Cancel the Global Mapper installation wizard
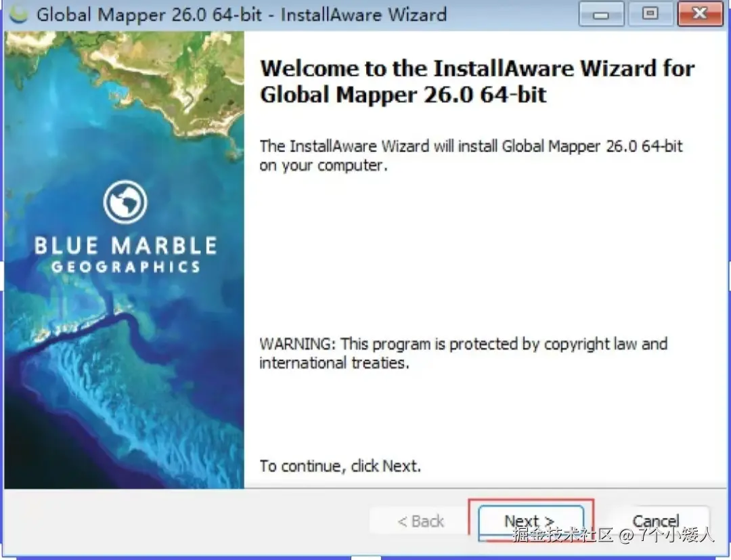The height and width of the screenshot is (560, 731). (x=655, y=520)
